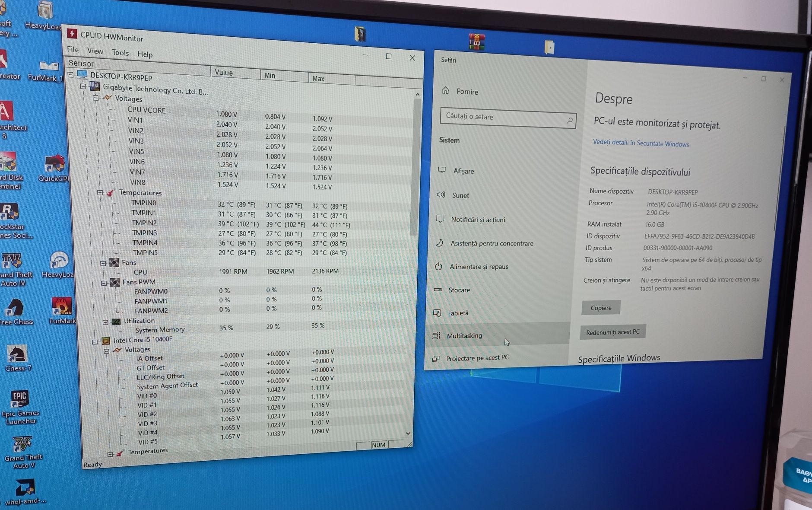Collapse the Utilization group
812x510 pixels.
pos(105,322)
